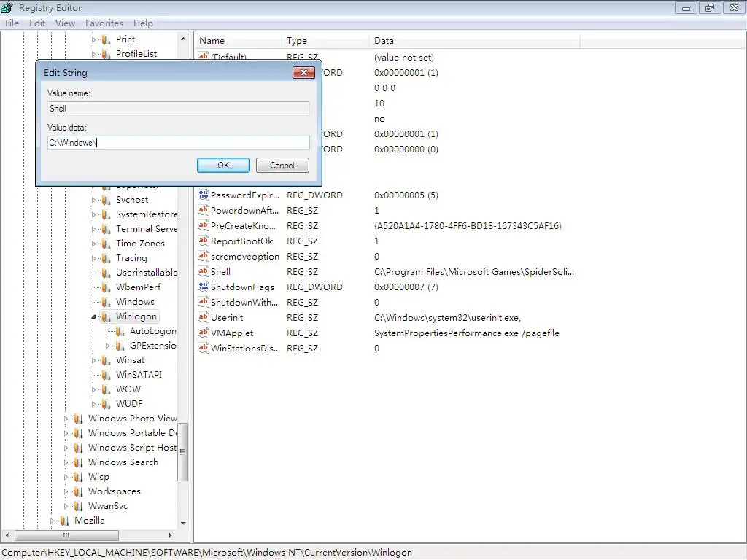Click the ShutdownWith... string value icon
This screenshot has height=560, width=747.
(204, 302)
